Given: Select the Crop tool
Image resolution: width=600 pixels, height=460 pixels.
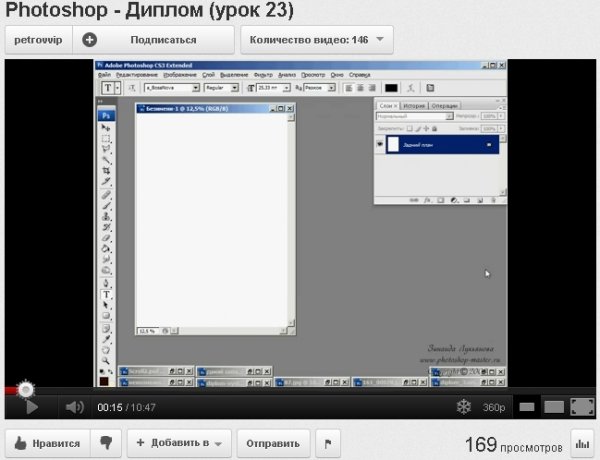Looking at the screenshot, I should point(106,170).
